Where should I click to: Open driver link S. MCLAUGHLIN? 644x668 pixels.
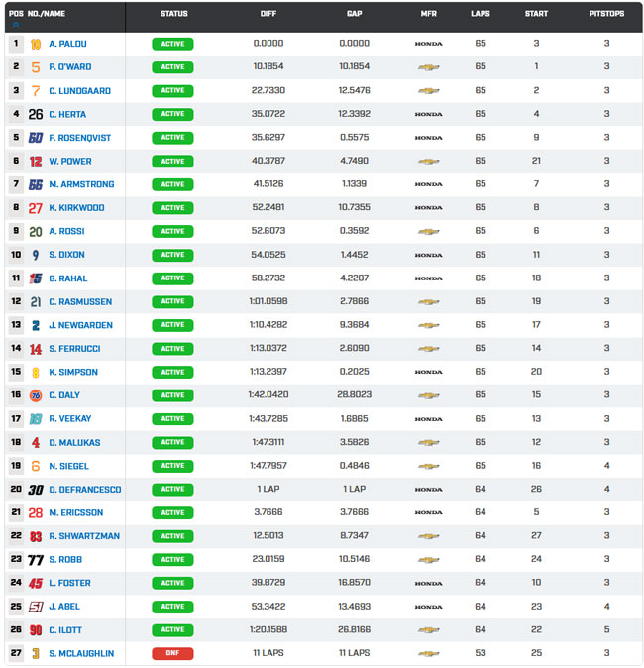[81, 653]
